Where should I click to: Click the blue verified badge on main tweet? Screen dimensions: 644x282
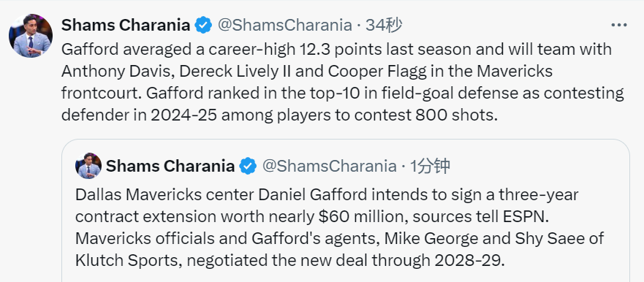point(203,26)
